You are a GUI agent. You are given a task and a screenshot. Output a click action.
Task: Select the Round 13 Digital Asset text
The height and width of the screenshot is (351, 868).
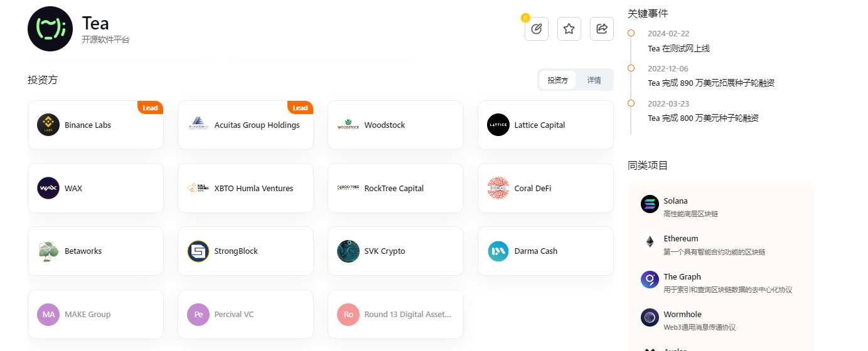pos(408,314)
